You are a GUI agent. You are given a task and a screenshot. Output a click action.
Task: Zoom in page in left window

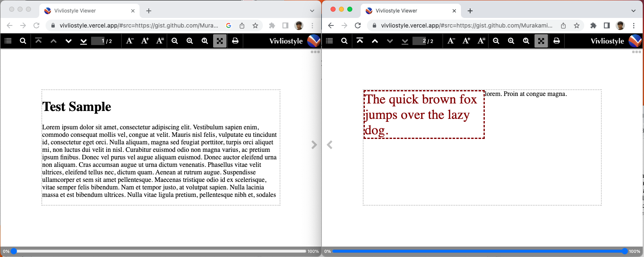click(190, 41)
